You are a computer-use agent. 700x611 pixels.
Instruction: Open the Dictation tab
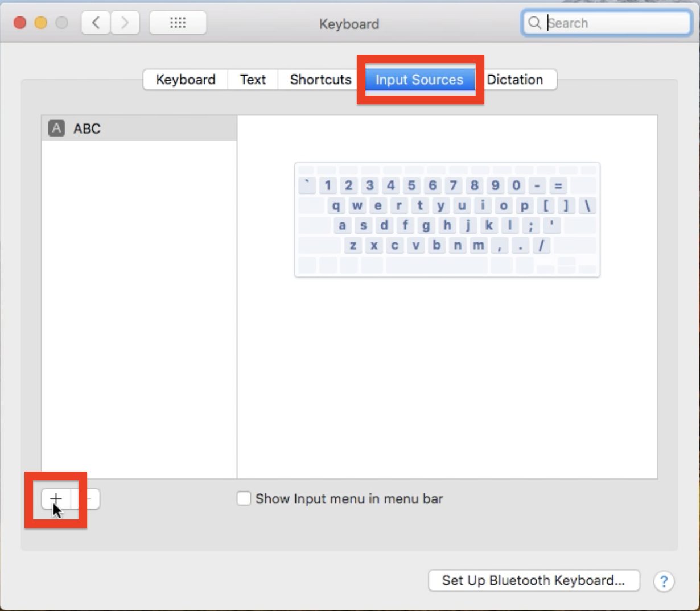(x=516, y=80)
